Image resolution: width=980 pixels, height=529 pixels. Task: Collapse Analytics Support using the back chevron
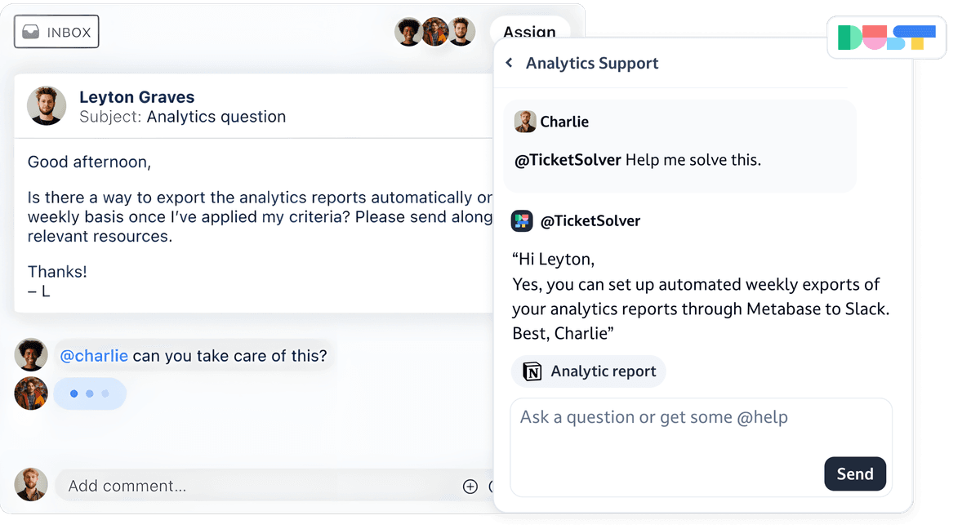pyautogui.click(x=509, y=62)
